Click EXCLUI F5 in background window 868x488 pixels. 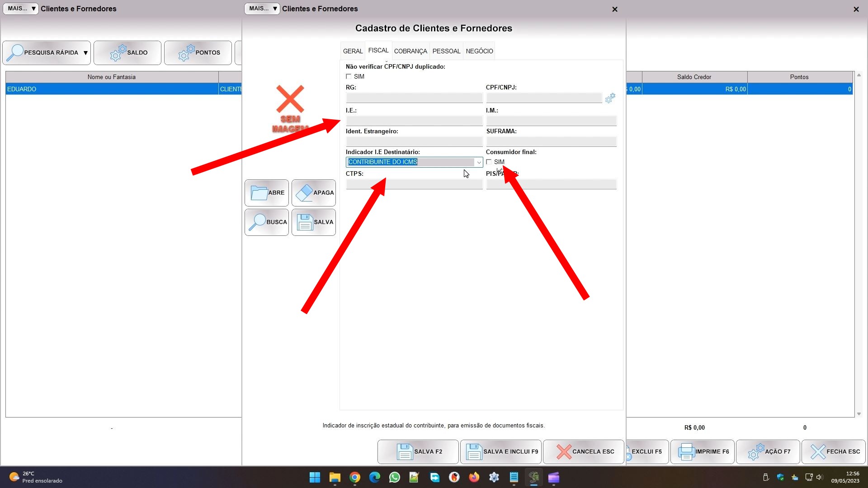tap(647, 452)
